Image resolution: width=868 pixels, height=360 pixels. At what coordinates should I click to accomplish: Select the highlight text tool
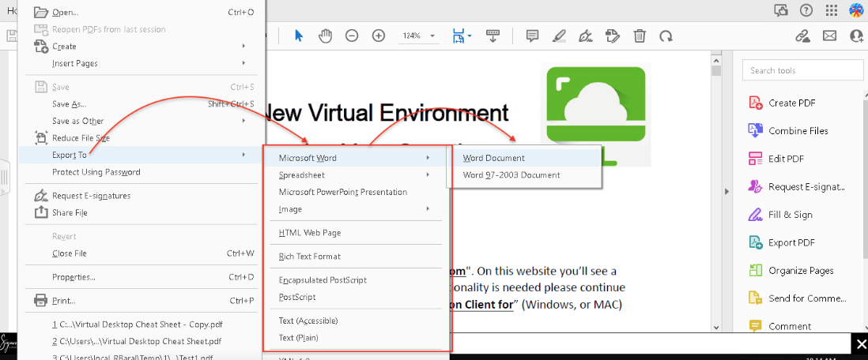tap(559, 36)
